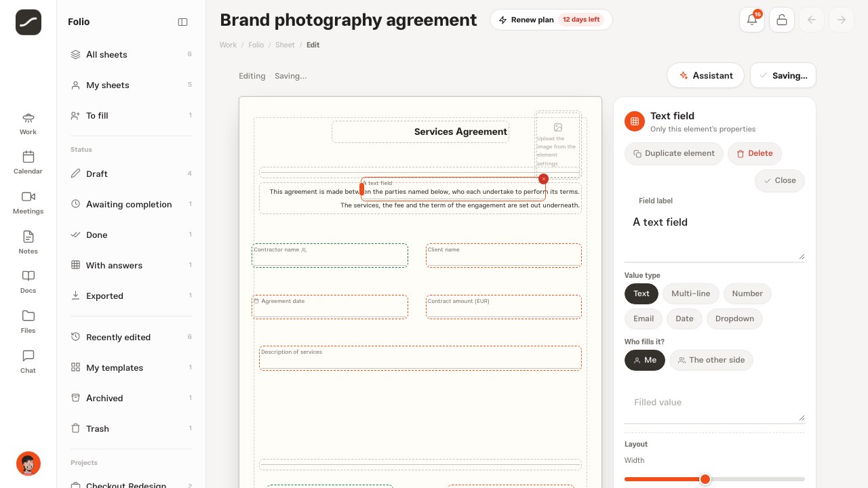Click the Folio app logo

pyautogui.click(x=28, y=22)
